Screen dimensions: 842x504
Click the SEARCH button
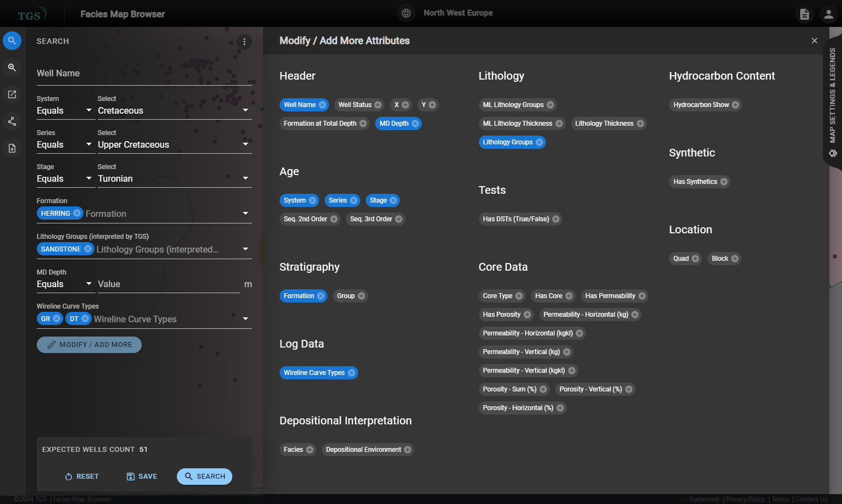(204, 477)
